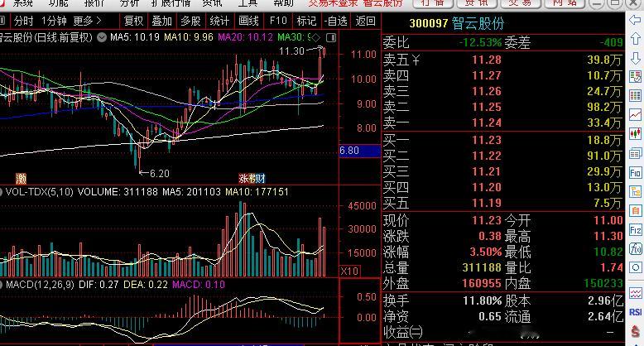
Task: Click the 买二 volume 91.0万
Action: pos(604,156)
